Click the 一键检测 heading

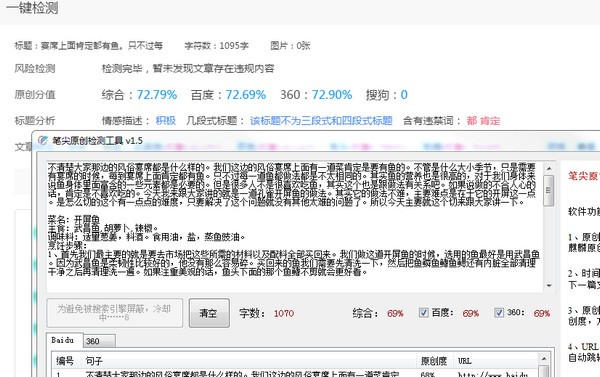33,8
